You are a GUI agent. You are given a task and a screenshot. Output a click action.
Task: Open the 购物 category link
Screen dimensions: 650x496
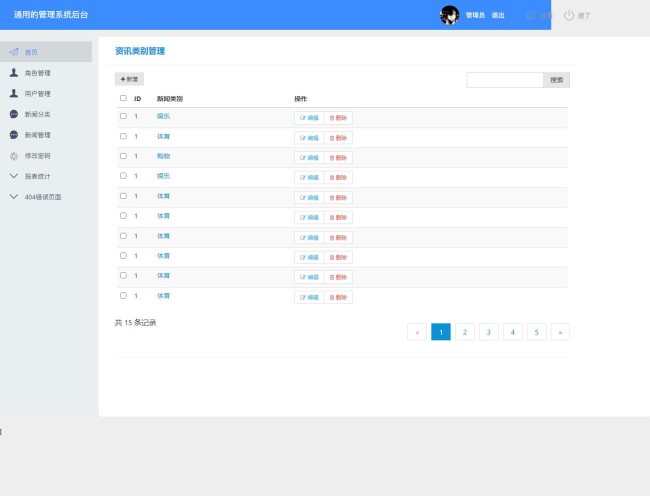pyautogui.click(x=163, y=156)
